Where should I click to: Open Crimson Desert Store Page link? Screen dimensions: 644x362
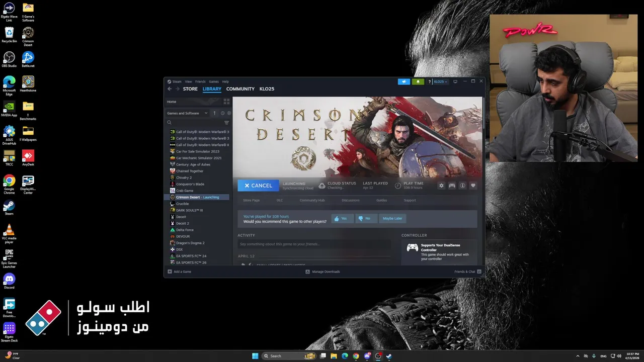(252, 200)
